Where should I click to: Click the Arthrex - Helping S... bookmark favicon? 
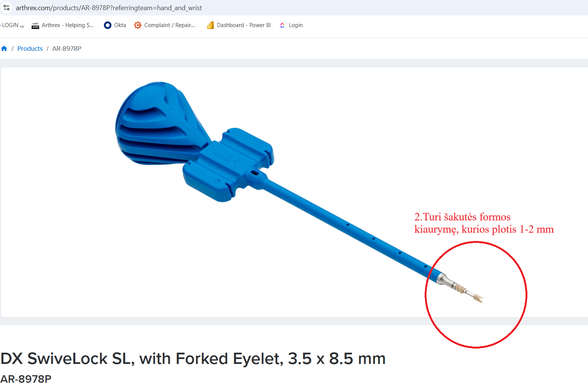(35, 25)
